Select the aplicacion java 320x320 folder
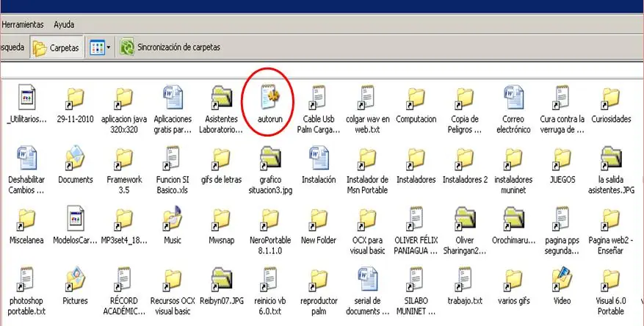The width and height of the screenshot is (644, 326). click(124, 98)
